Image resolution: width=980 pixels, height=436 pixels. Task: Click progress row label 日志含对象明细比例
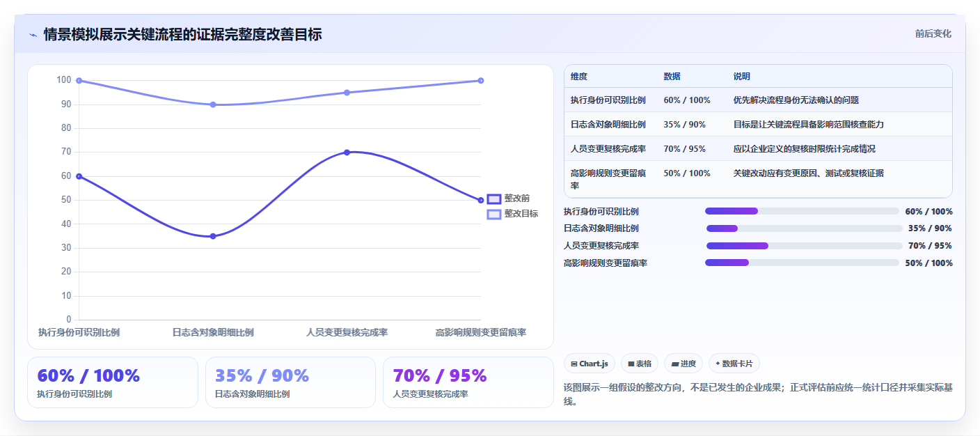[601, 228]
